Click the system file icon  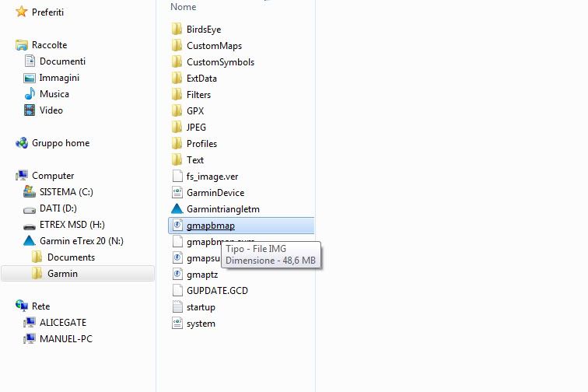177,323
